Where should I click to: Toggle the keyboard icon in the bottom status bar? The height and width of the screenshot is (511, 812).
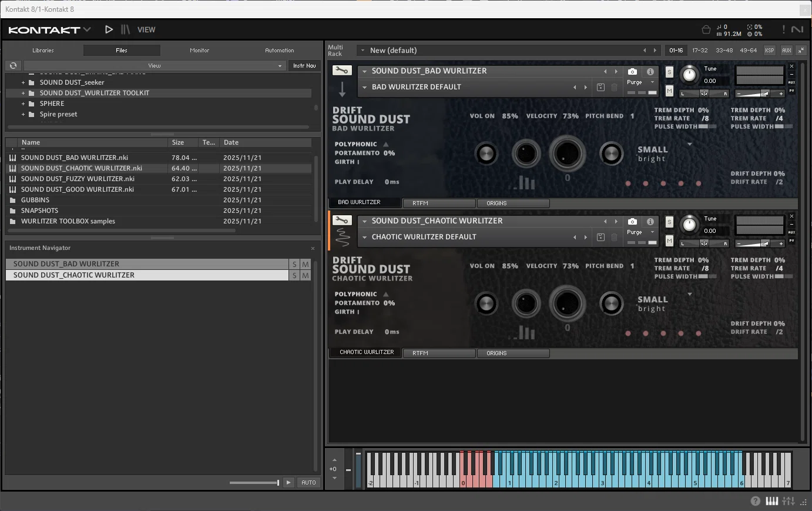click(772, 501)
